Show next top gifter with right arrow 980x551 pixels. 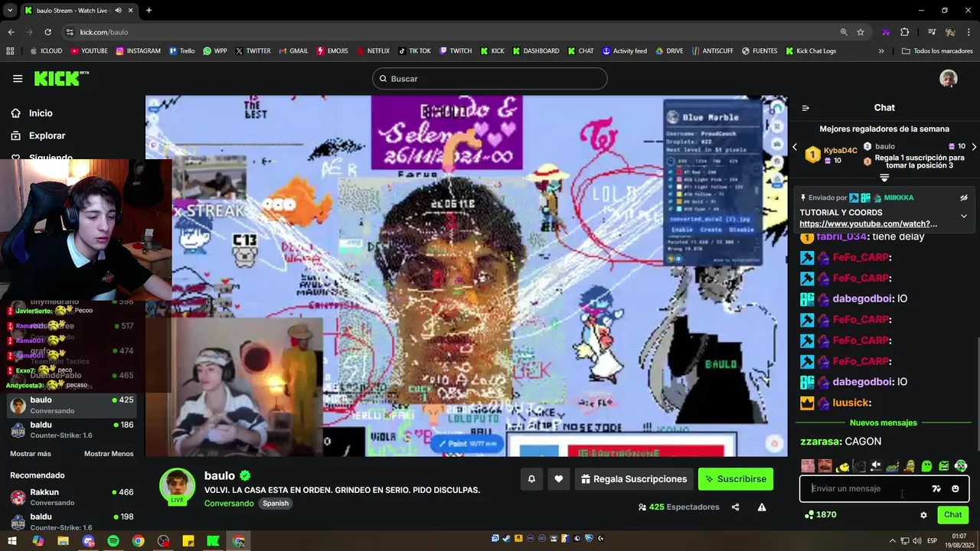tap(974, 147)
